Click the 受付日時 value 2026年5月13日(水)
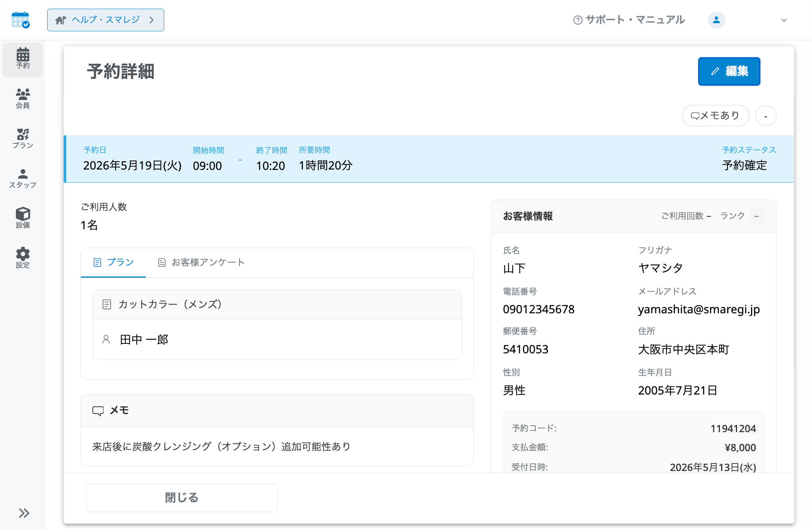The width and height of the screenshot is (812, 530). tap(713, 467)
